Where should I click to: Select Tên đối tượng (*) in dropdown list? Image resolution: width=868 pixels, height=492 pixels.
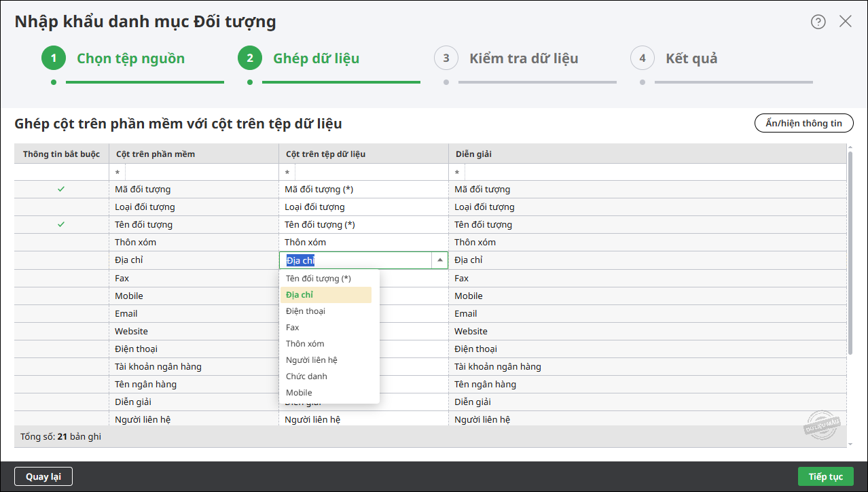pos(326,279)
